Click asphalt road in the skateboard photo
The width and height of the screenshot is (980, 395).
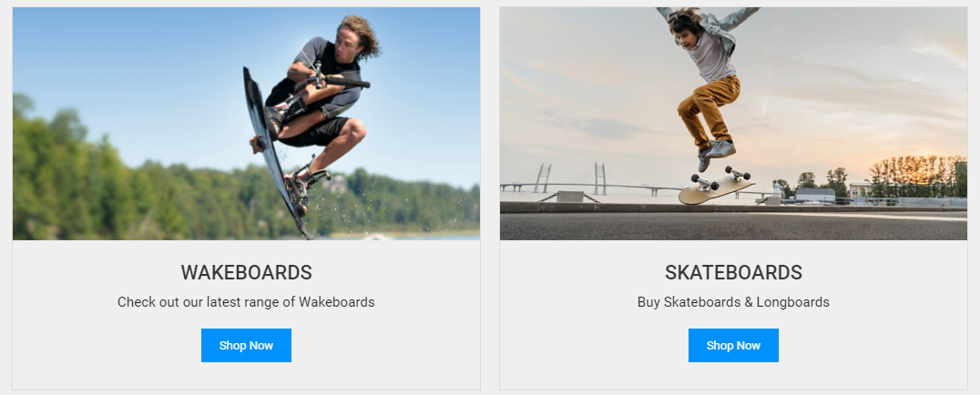pyautogui.click(x=733, y=227)
